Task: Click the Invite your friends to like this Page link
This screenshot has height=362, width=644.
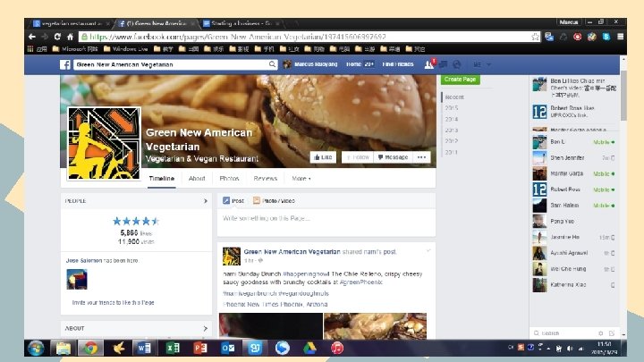Action: 113,302
